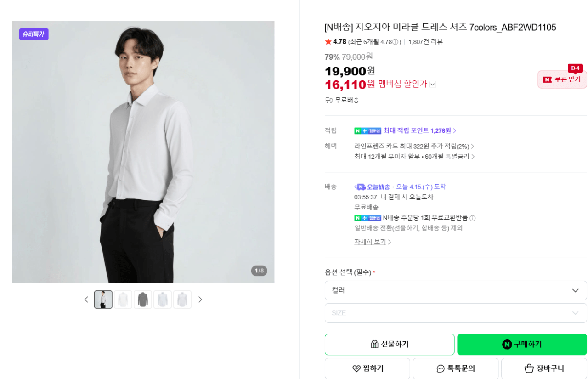The height and width of the screenshot is (379, 588).
Task: Click the 선물하기 gift button
Action: coord(389,344)
